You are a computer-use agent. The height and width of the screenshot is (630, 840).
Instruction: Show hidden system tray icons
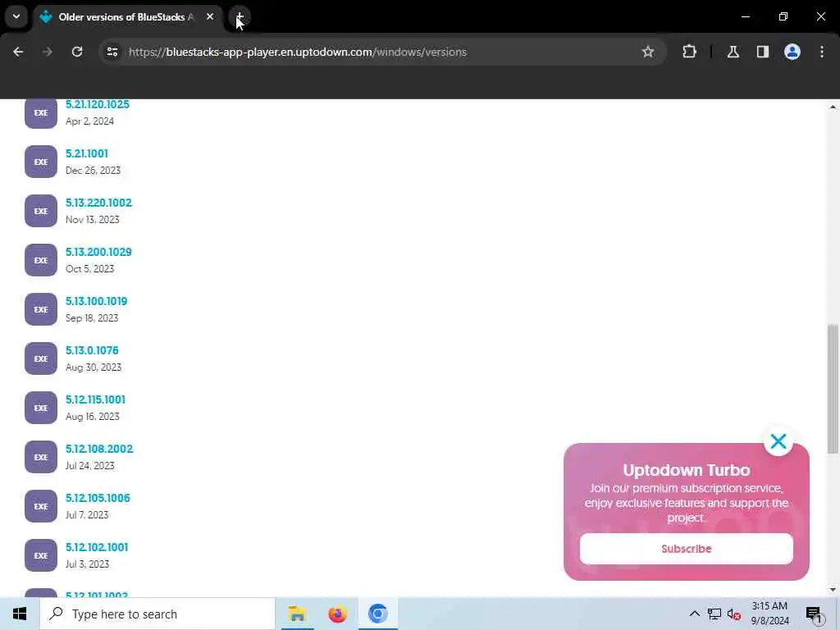[694, 614]
